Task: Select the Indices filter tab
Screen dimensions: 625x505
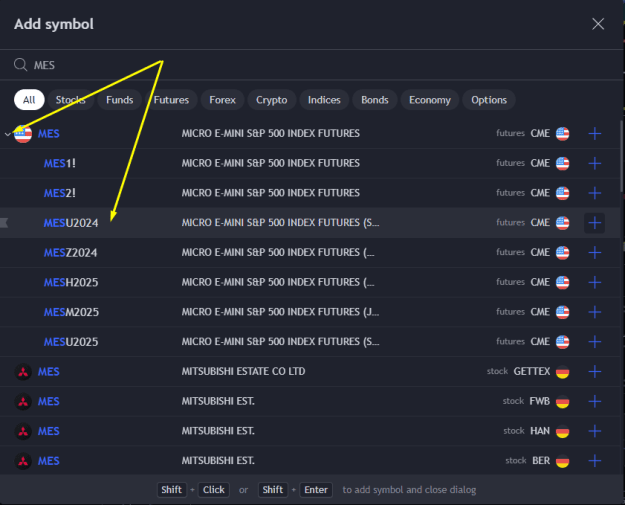Action: click(324, 100)
